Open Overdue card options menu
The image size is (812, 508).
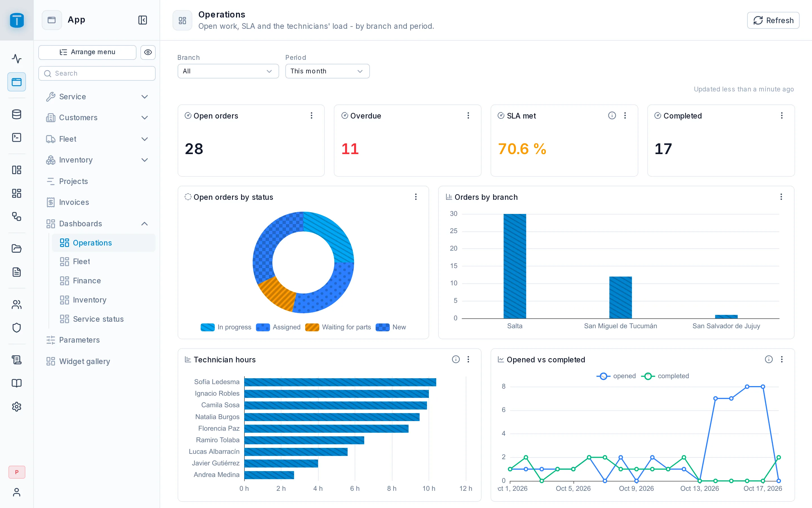click(468, 116)
